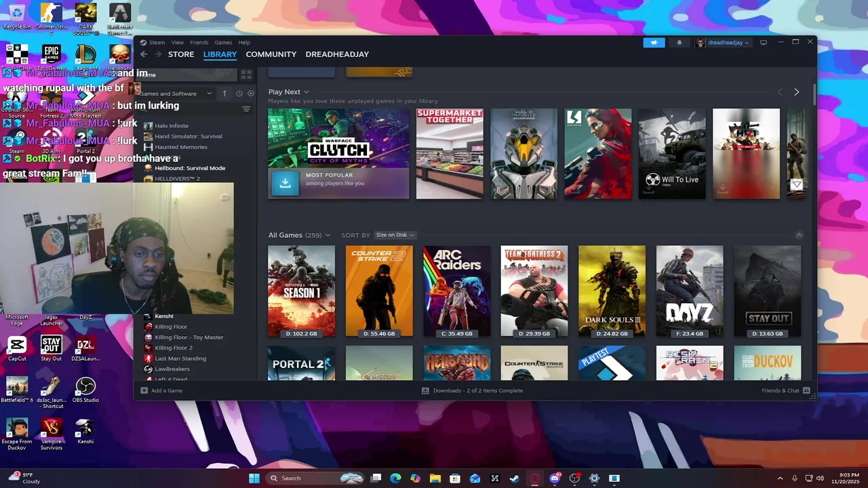Image resolution: width=868 pixels, height=488 pixels.
Task: Open the DayZ game tile
Action: point(690,291)
